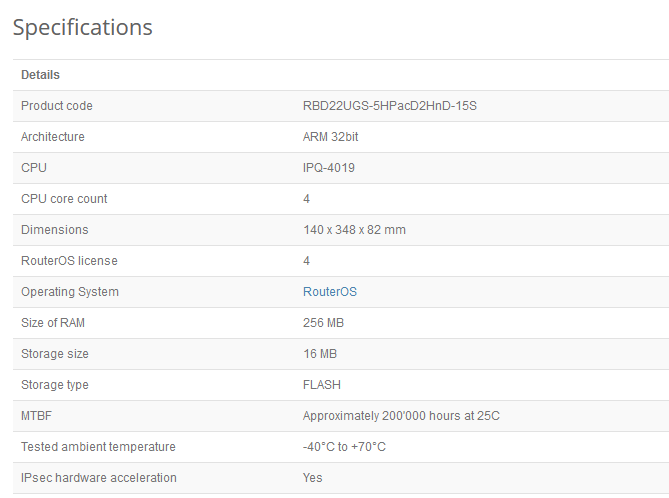Click the MTBF row label

tap(36, 416)
